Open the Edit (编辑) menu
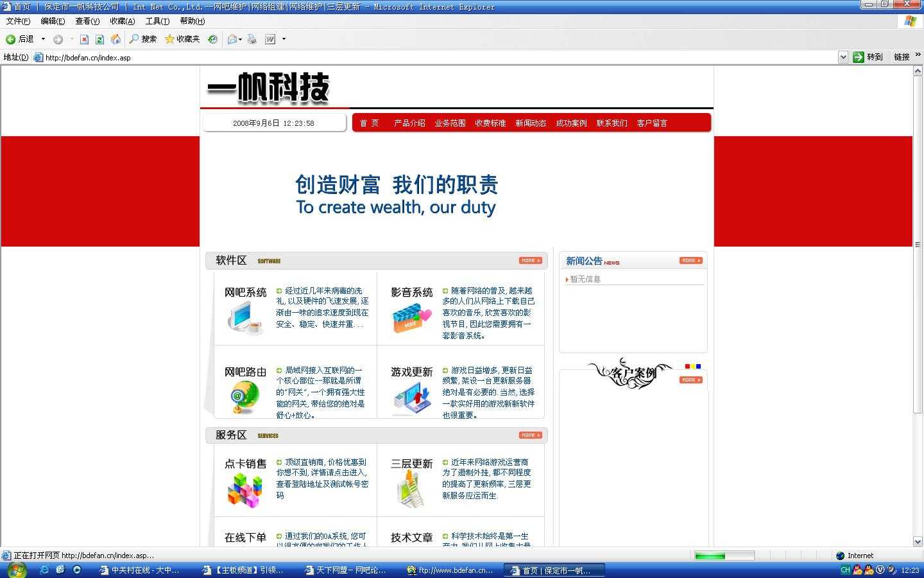The width and height of the screenshot is (924, 578). click(53, 21)
